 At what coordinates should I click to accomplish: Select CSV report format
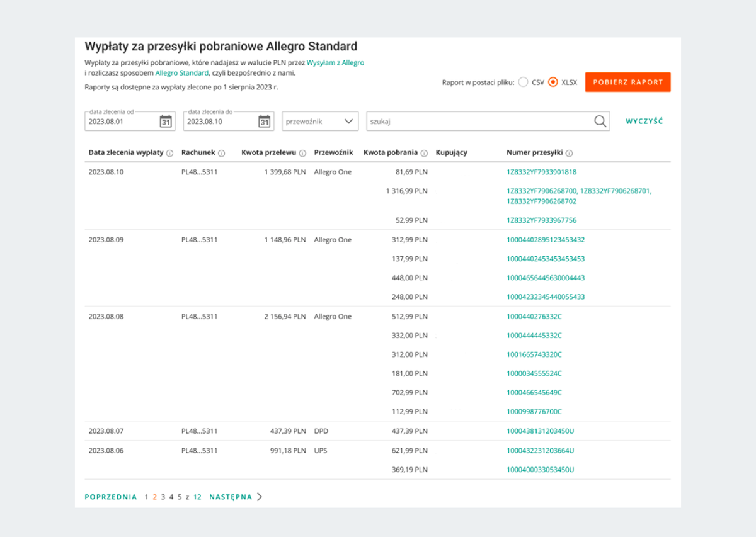coord(523,82)
